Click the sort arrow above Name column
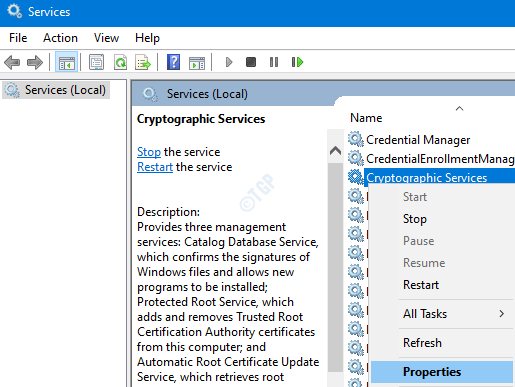The height and width of the screenshot is (387, 515). point(459,108)
